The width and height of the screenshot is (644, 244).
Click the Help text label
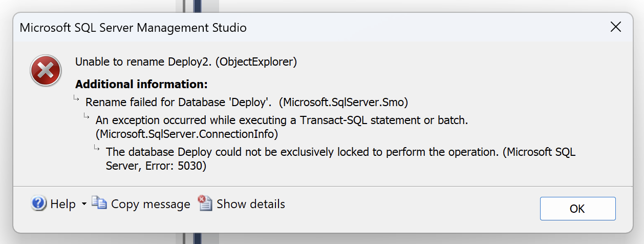(63, 204)
